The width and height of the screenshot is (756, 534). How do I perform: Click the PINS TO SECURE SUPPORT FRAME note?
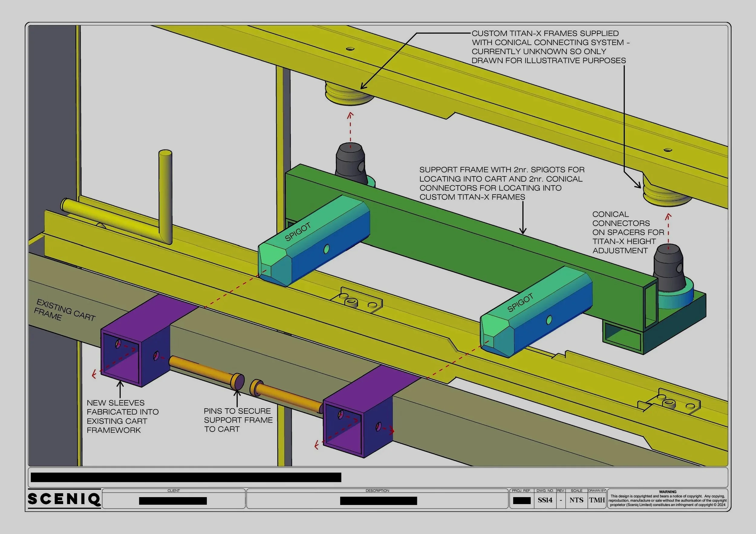click(238, 420)
